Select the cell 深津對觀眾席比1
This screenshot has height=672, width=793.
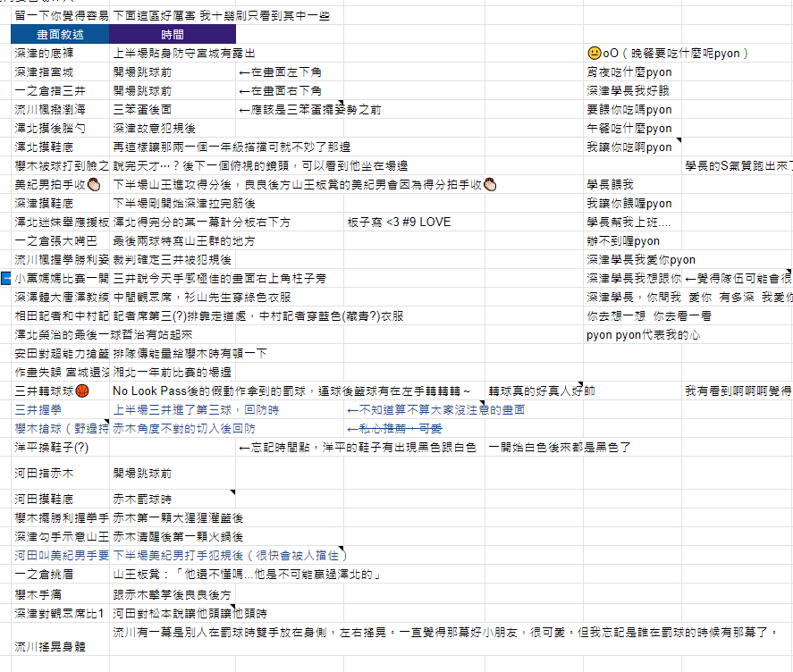(x=60, y=613)
